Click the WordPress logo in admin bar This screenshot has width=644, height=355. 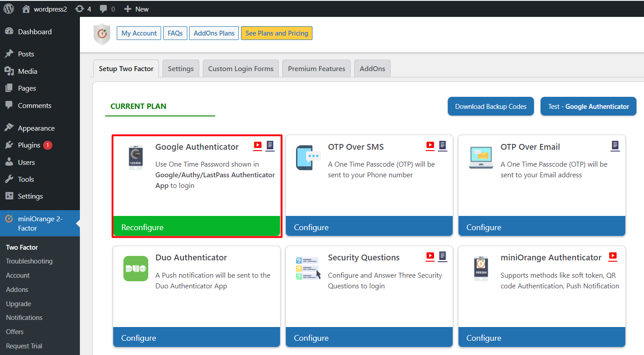coord(9,8)
